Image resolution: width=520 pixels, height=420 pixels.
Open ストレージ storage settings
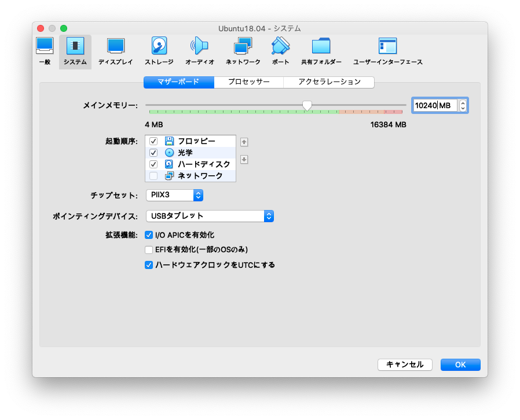pyautogui.click(x=159, y=52)
